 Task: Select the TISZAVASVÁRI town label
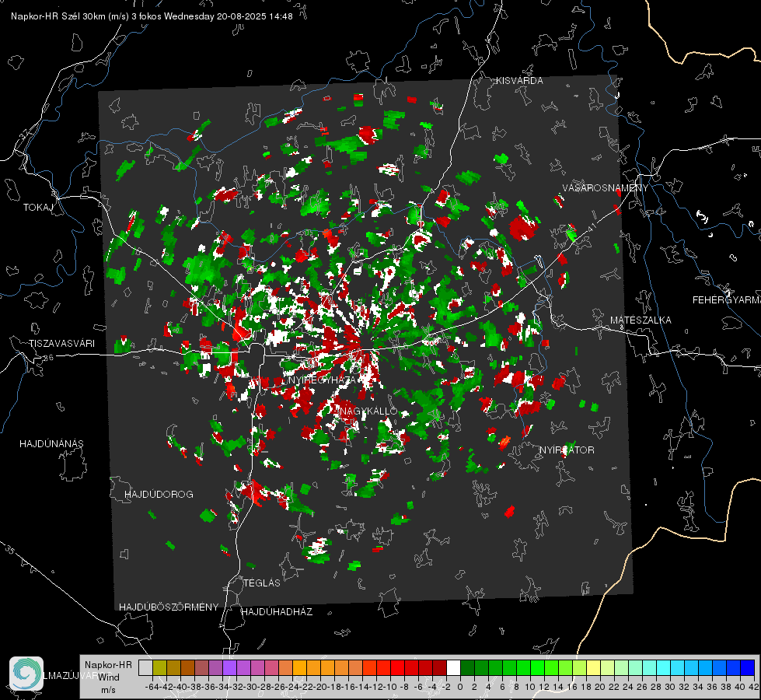pyautogui.click(x=61, y=344)
